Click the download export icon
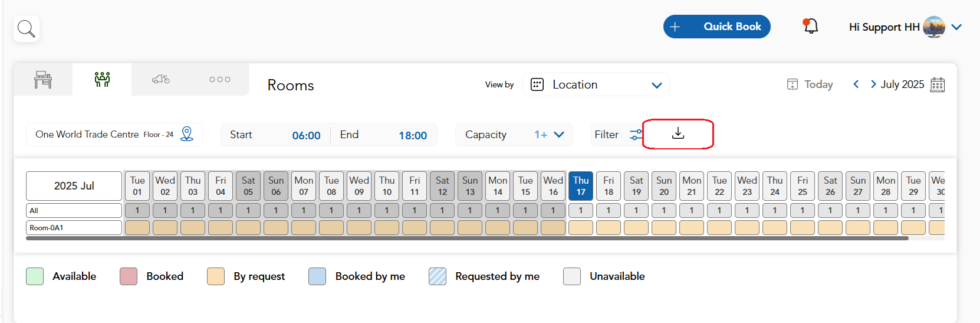The height and width of the screenshot is (323, 980). 678,133
